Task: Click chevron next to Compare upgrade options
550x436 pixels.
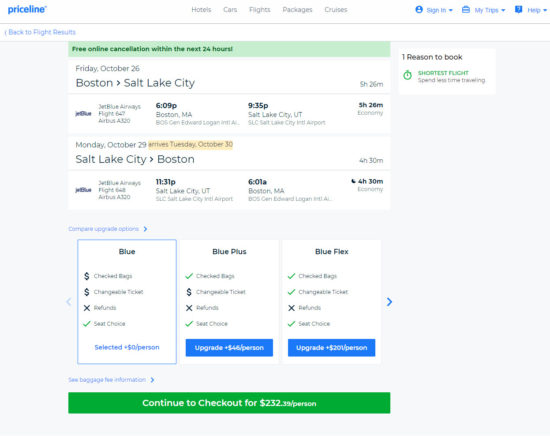Action: (x=145, y=229)
